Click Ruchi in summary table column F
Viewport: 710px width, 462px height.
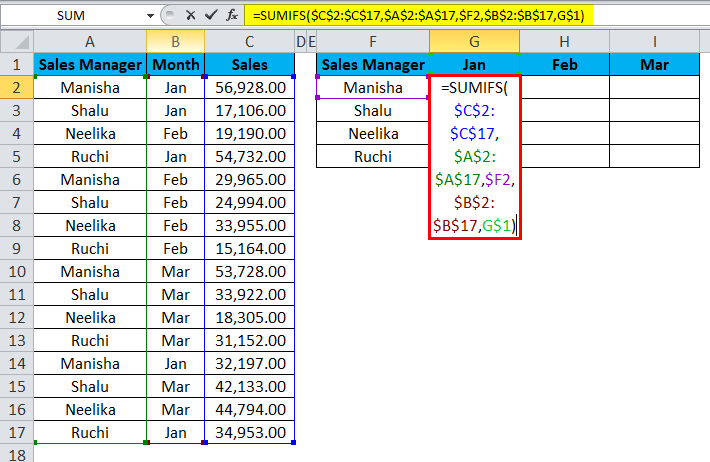point(373,156)
